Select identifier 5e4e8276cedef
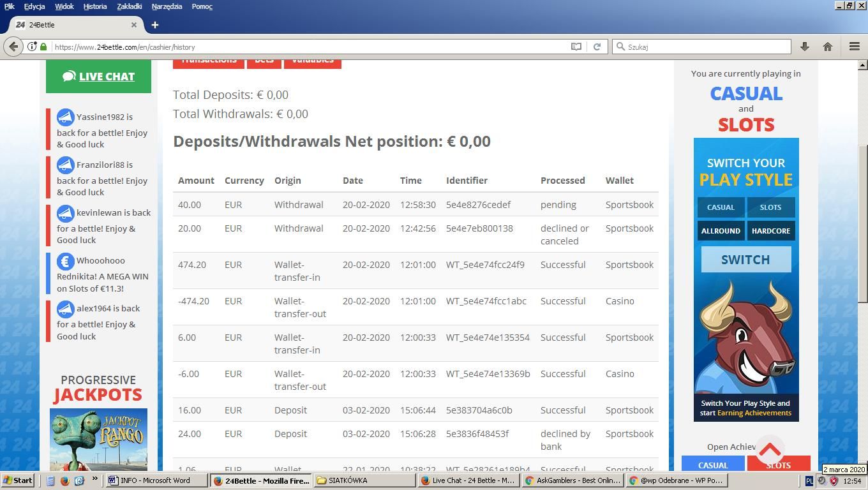868x490 pixels. [x=478, y=205]
